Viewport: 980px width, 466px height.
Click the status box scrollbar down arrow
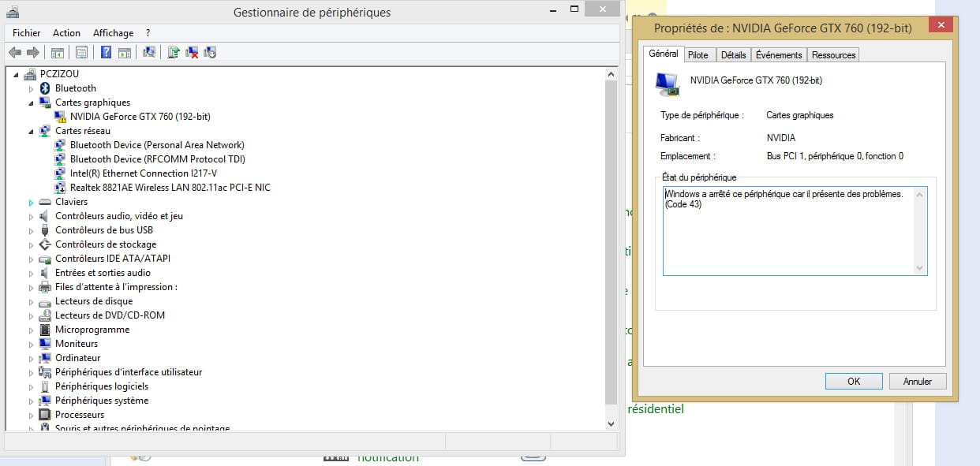pyautogui.click(x=920, y=268)
